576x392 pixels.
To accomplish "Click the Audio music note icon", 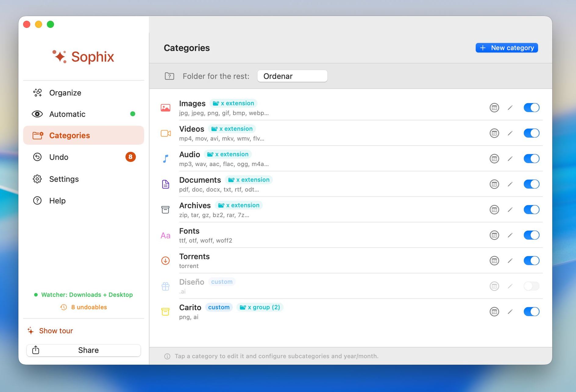I will 165,159.
